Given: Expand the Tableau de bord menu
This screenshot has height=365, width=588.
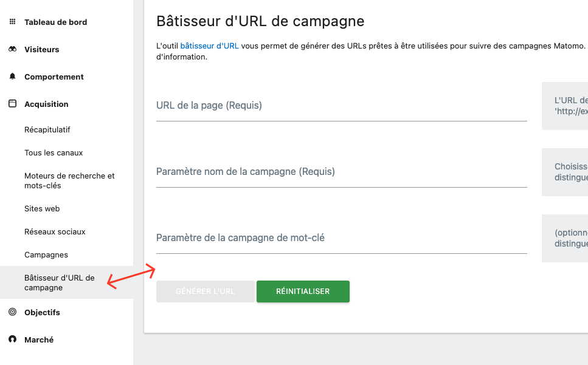Looking at the screenshot, I should coord(55,22).
